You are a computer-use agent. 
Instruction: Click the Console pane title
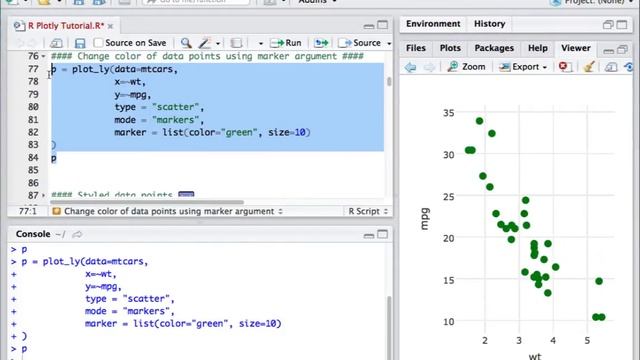[33, 234]
